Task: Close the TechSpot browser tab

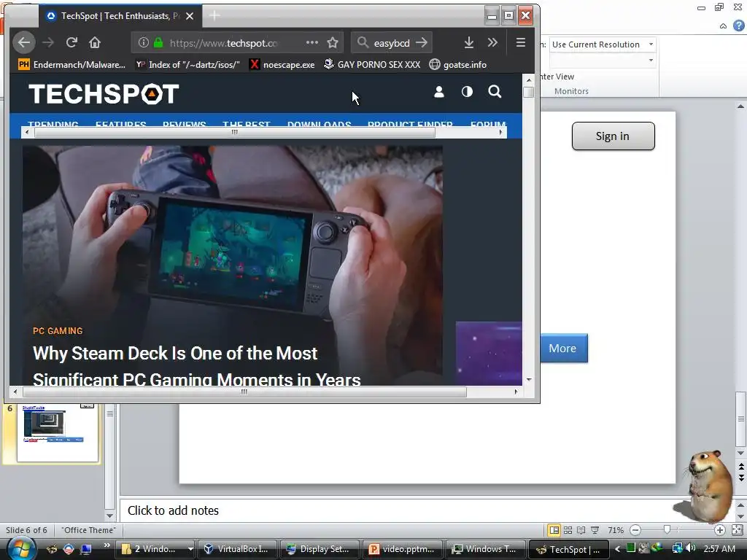Action: (190, 16)
